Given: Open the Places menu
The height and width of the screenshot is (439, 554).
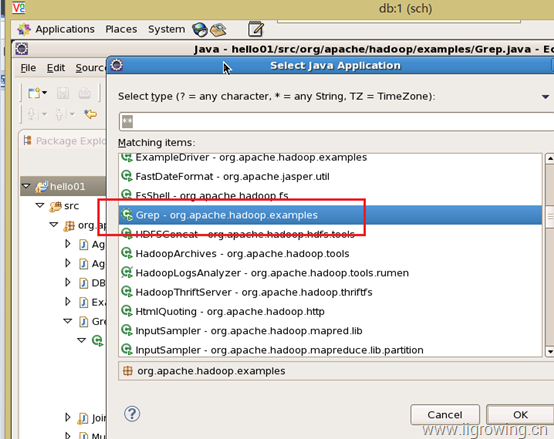Looking at the screenshot, I should click(x=121, y=29).
